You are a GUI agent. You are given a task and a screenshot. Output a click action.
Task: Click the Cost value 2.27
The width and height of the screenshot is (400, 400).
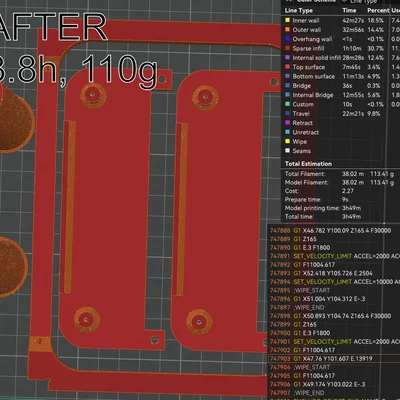pos(348,191)
